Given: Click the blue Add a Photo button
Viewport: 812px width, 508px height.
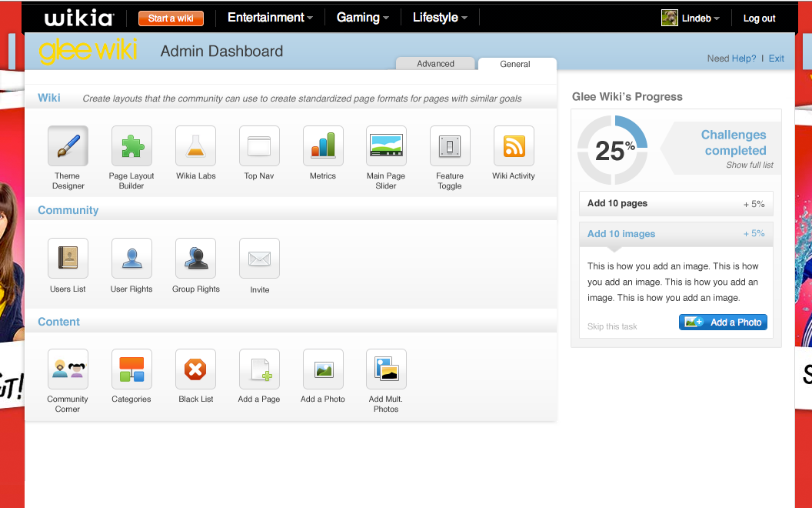Looking at the screenshot, I should pos(723,323).
